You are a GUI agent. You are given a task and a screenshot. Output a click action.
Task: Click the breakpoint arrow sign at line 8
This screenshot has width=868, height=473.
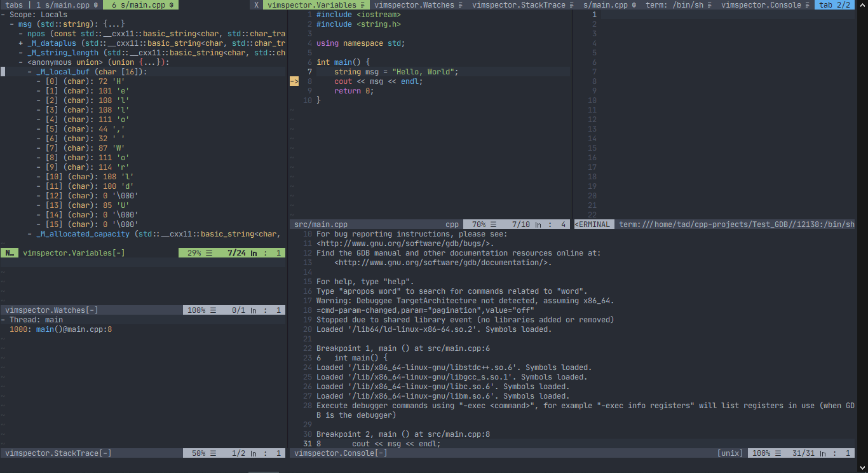coord(294,81)
